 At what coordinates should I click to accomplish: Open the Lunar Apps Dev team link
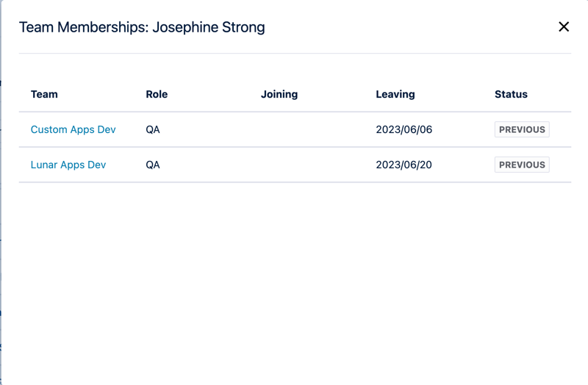[68, 165]
